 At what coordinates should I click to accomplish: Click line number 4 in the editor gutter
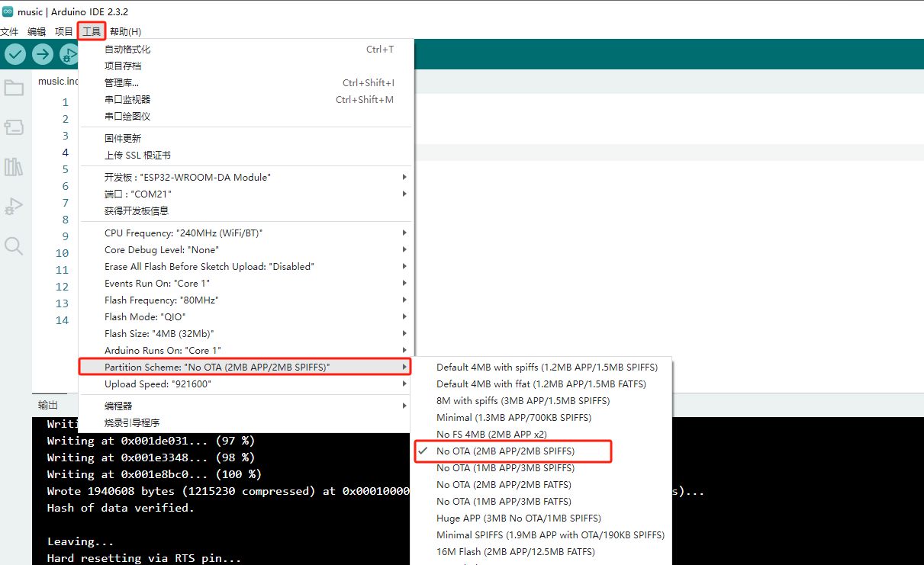65,152
